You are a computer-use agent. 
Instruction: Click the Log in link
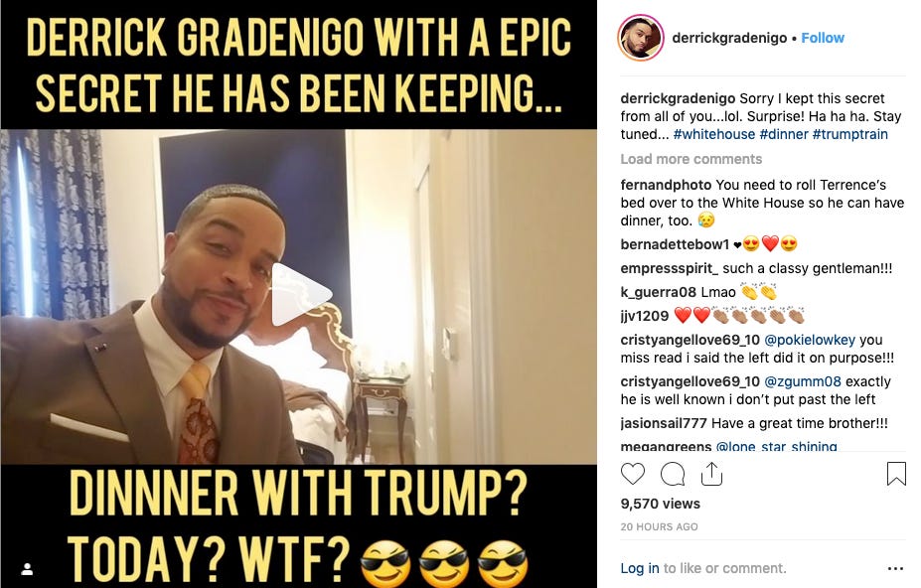pyautogui.click(x=639, y=568)
